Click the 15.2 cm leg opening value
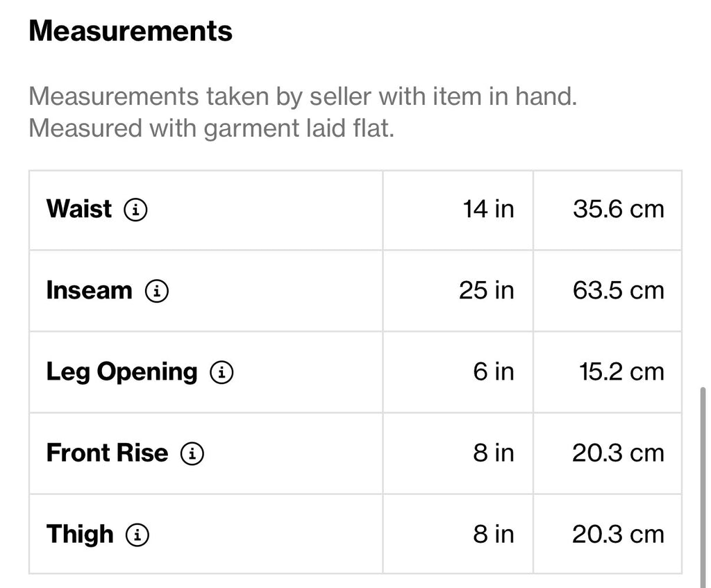The height and width of the screenshot is (588, 711). coord(621,371)
